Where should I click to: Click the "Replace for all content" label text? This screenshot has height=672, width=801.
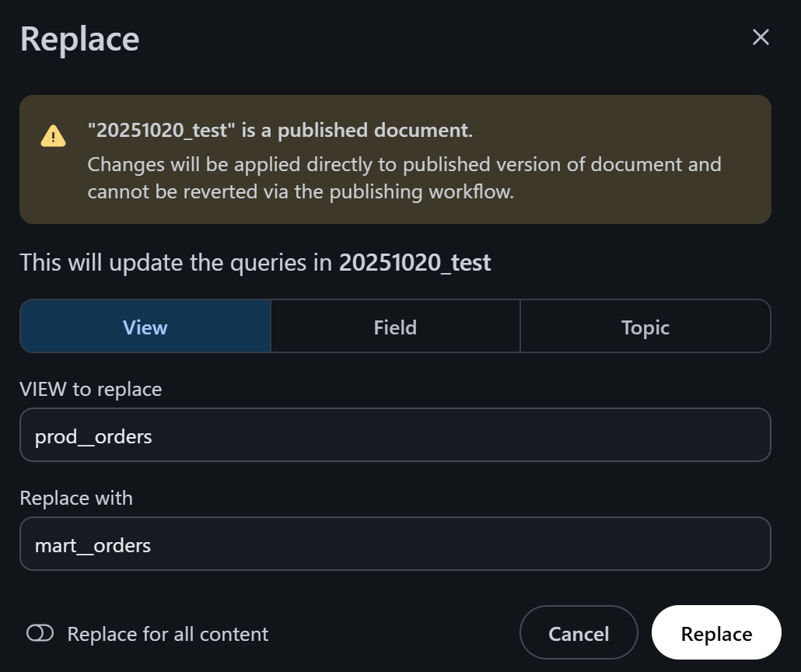167,634
